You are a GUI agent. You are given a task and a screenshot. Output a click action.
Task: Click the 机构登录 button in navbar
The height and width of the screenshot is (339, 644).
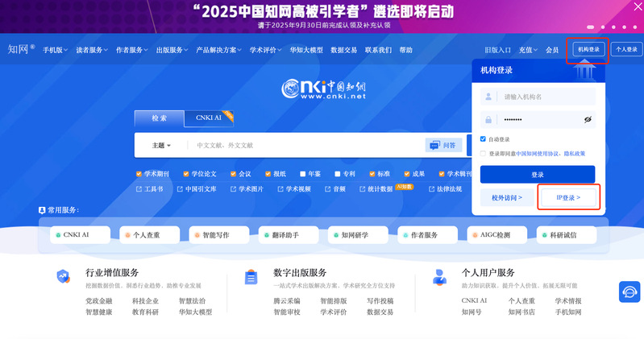[588, 49]
